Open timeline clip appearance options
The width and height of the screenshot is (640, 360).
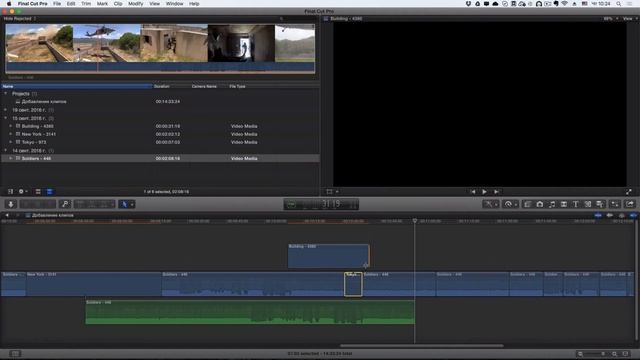(625, 353)
